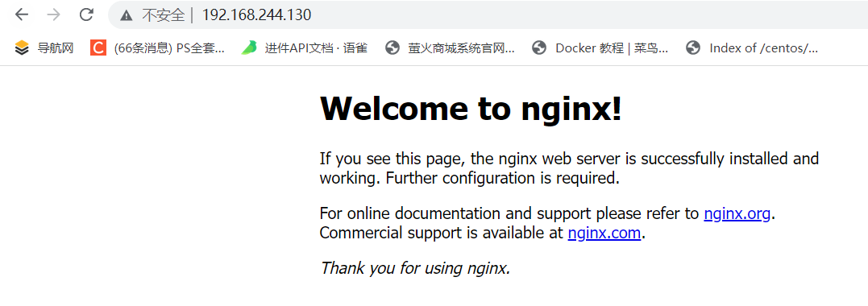868x306 pixels.
Task: Open the Docker 教程 | 菜鸟 bookmark label
Action: pos(612,48)
